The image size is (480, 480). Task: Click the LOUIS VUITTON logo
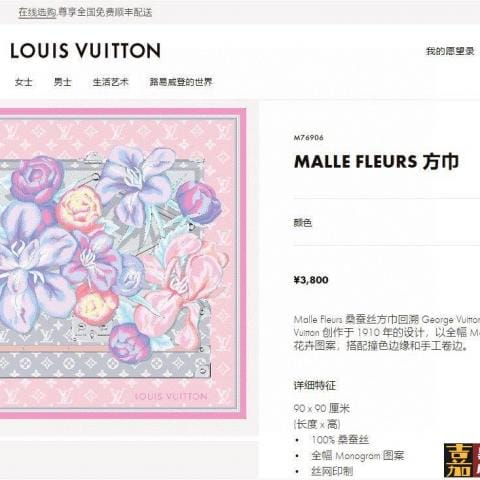(x=86, y=51)
